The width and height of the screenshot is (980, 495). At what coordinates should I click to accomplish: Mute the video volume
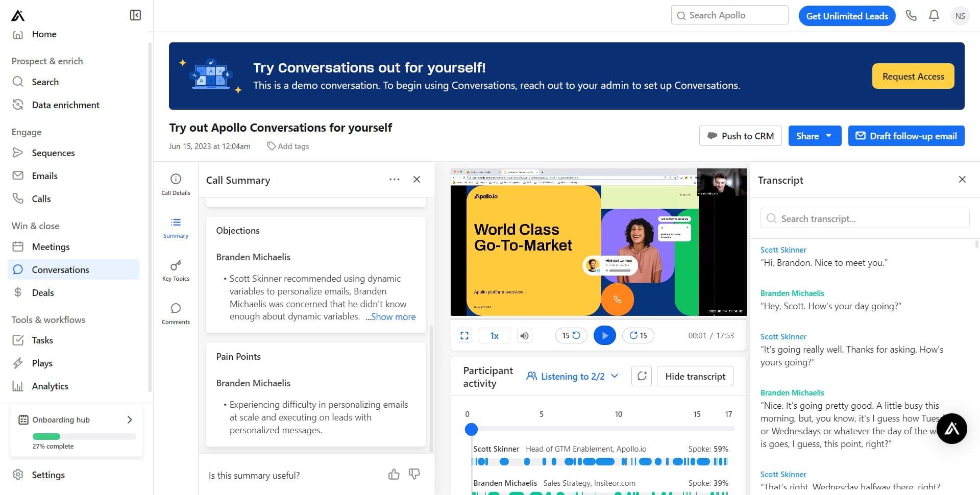524,336
